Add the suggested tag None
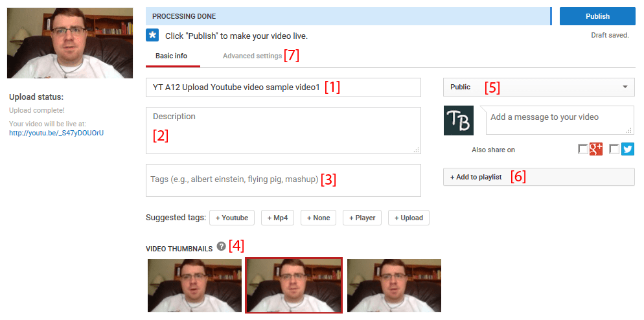The image size is (644, 320). point(318,218)
